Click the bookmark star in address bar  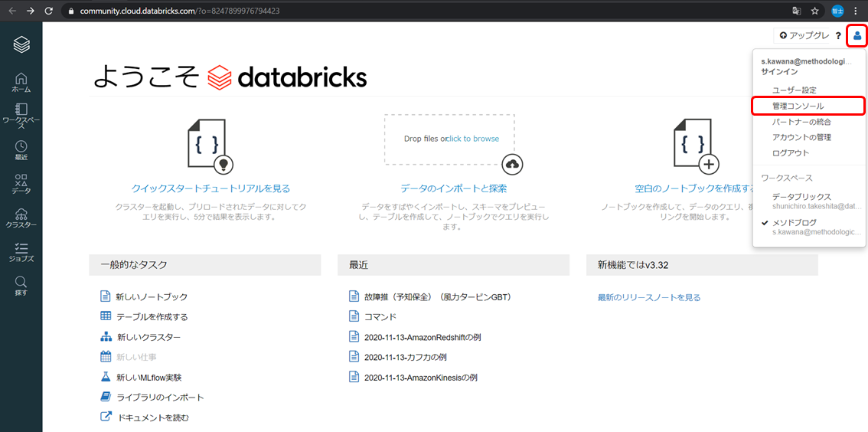tap(814, 11)
